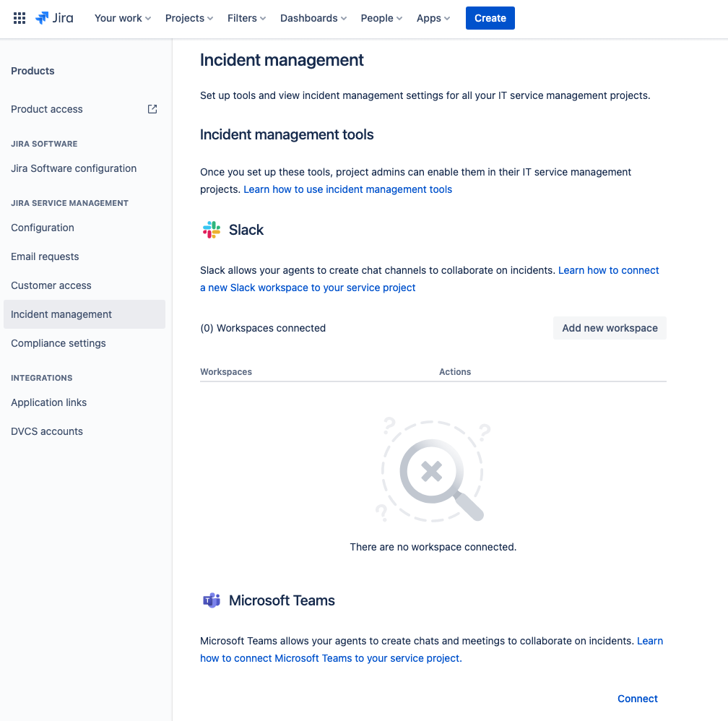Click the Slack logo icon

point(211,230)
